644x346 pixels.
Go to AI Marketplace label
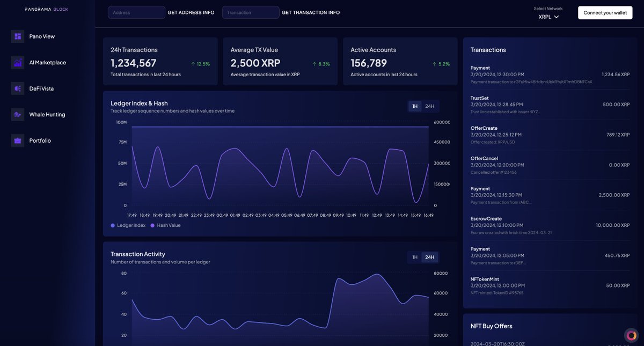pyautogui.click(x=48, y=62)
